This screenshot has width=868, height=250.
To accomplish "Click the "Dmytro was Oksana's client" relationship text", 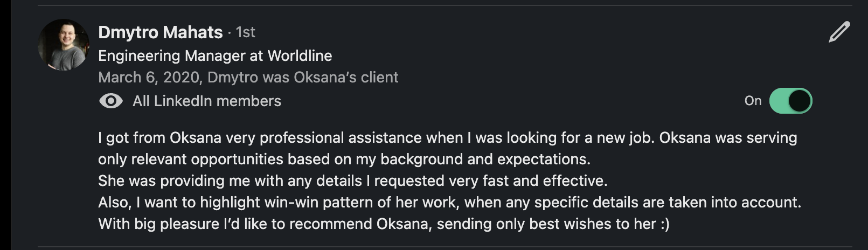I will tap(303, 78).
